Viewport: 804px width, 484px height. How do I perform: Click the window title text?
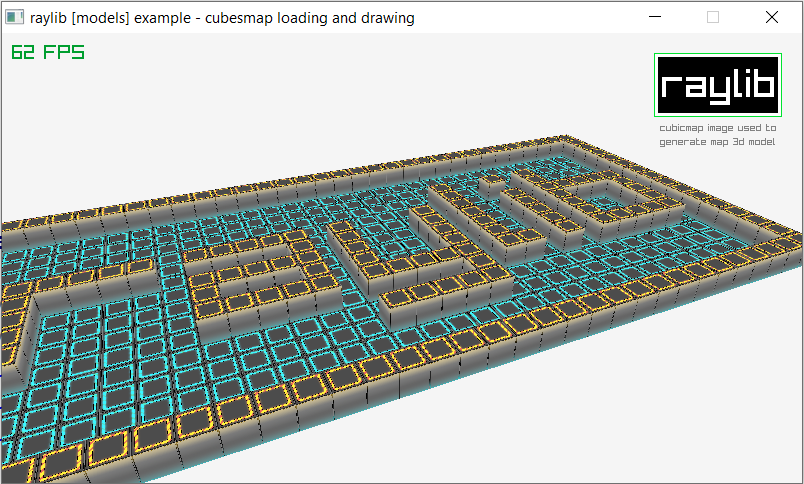(222, 17)
